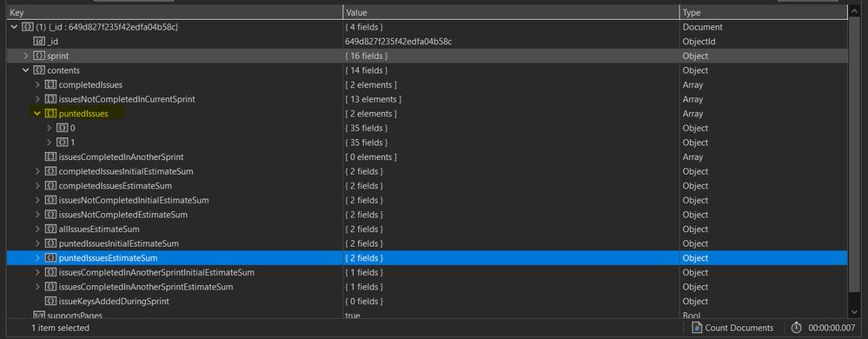
Task: Click the stopwatch timer icon
Action: tap(796, 328)
